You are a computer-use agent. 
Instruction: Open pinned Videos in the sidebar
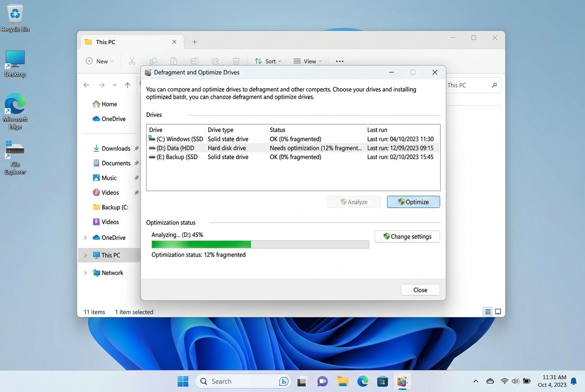tap(106, 193)
